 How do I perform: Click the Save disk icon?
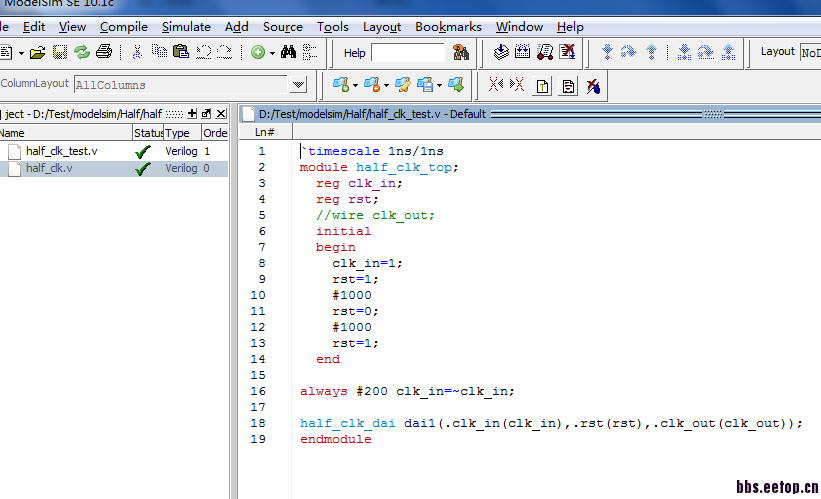pos(60,52)
